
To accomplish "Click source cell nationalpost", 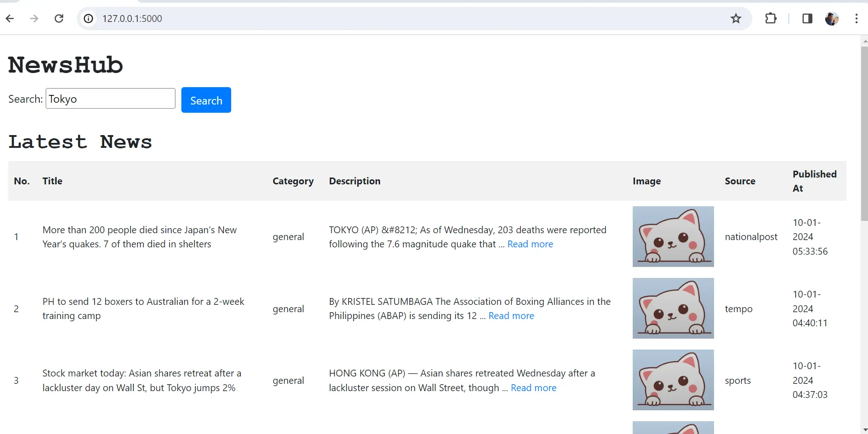I will pos(751,237).
